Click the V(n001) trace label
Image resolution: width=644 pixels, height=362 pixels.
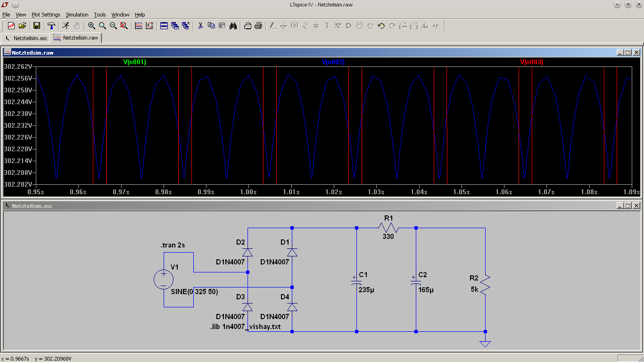tap(135, 62)
